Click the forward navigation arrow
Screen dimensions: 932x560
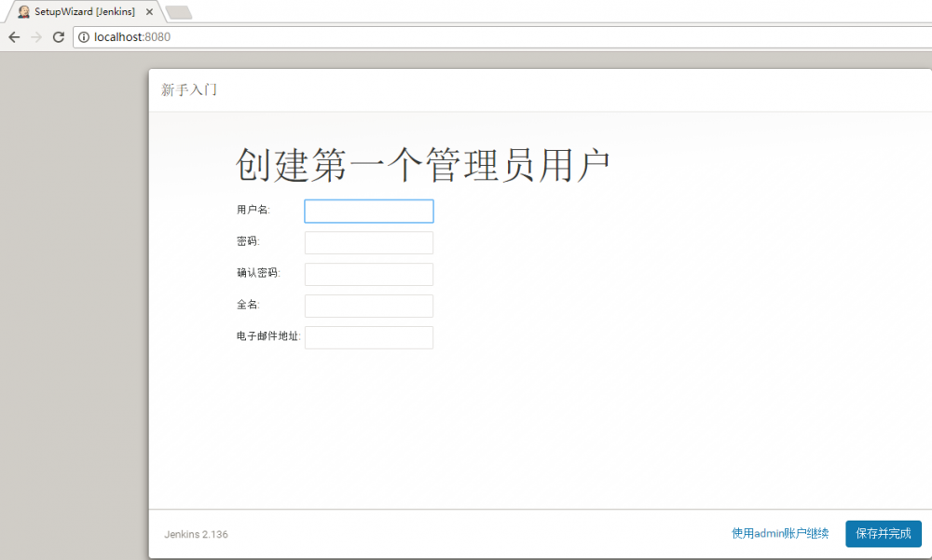35,37
